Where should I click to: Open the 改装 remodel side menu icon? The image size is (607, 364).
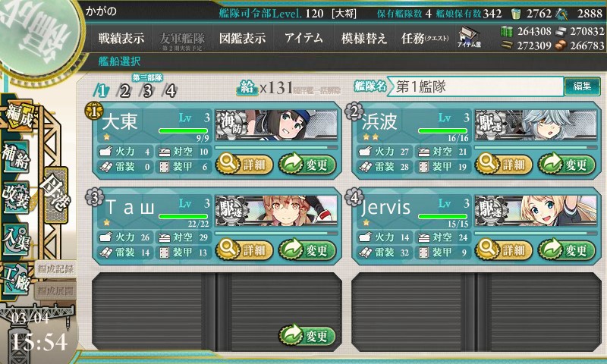pyautogui.click(x=16, y=197)
